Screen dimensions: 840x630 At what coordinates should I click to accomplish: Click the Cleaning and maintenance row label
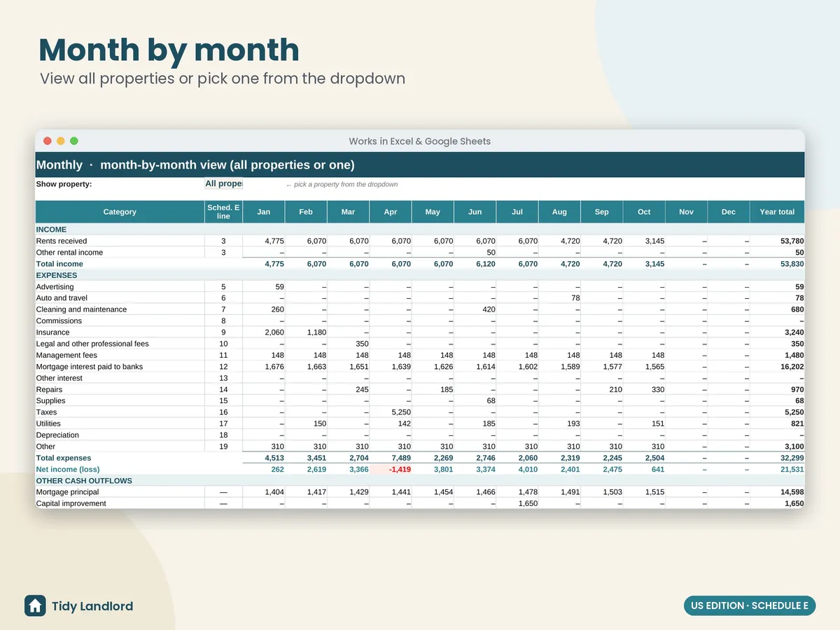pos(81,309)
